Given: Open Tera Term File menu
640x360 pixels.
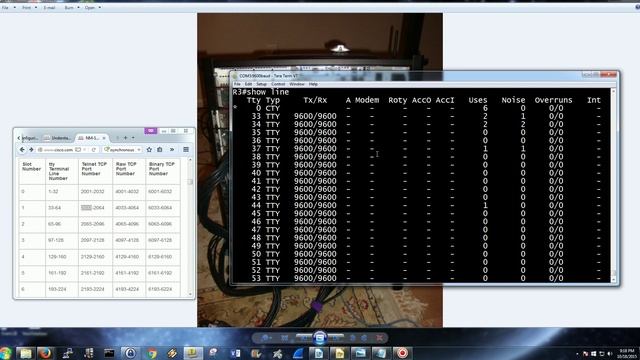Looking at the screenshot, I should point(237,84).
